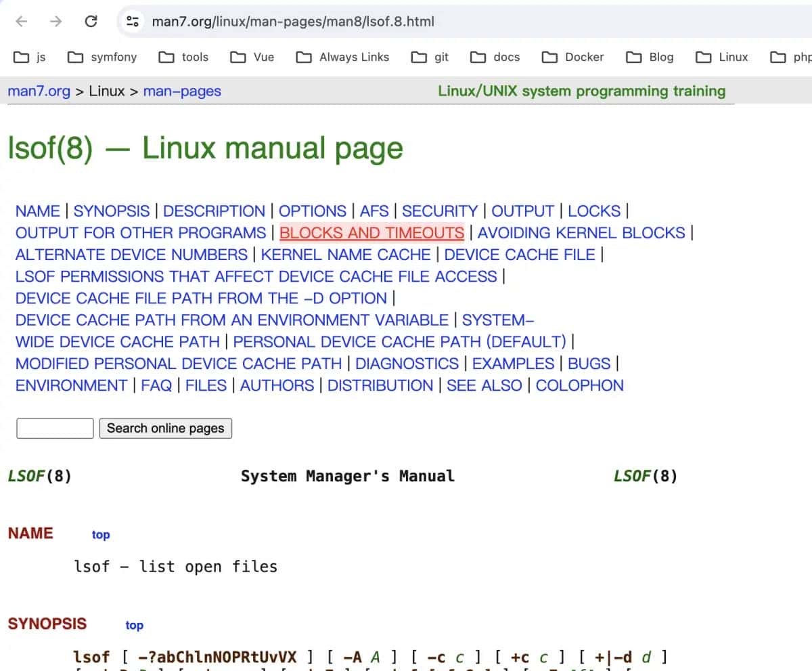The height and width of the screenshot is (671, 812).
Task: Open the Linux bookmarks folder
Action: [x=721, y=58]
